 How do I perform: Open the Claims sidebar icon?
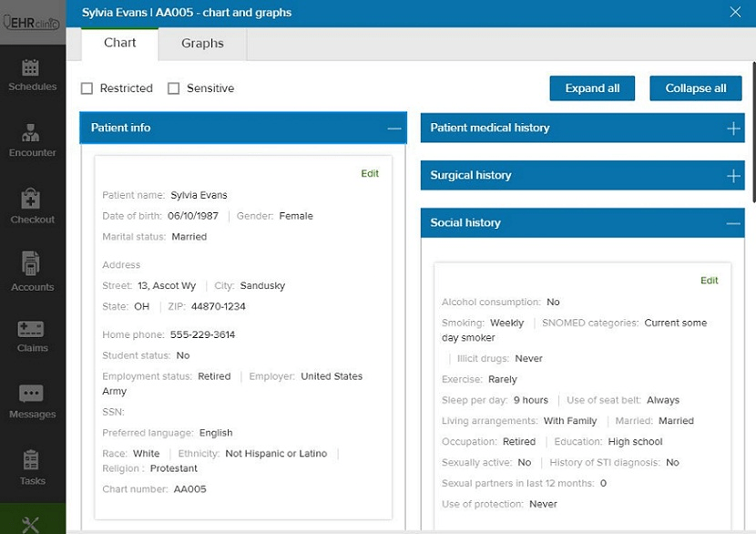coord(32,329)
